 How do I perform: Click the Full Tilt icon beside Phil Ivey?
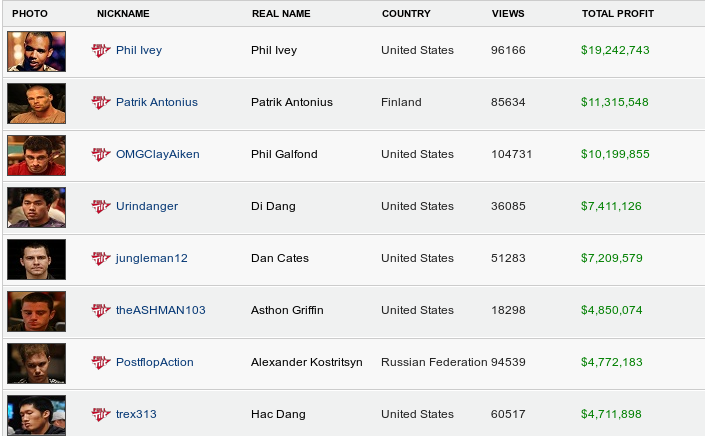tap(101, 50)
